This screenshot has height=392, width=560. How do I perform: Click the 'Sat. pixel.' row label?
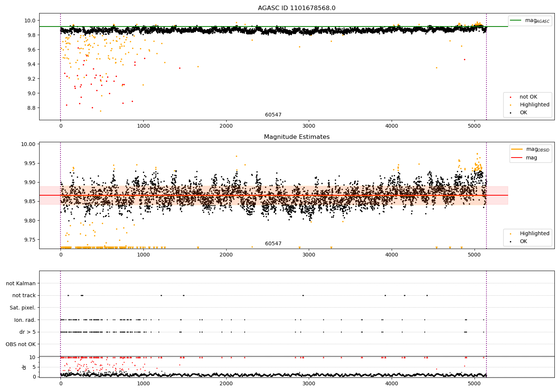[23, 308]
